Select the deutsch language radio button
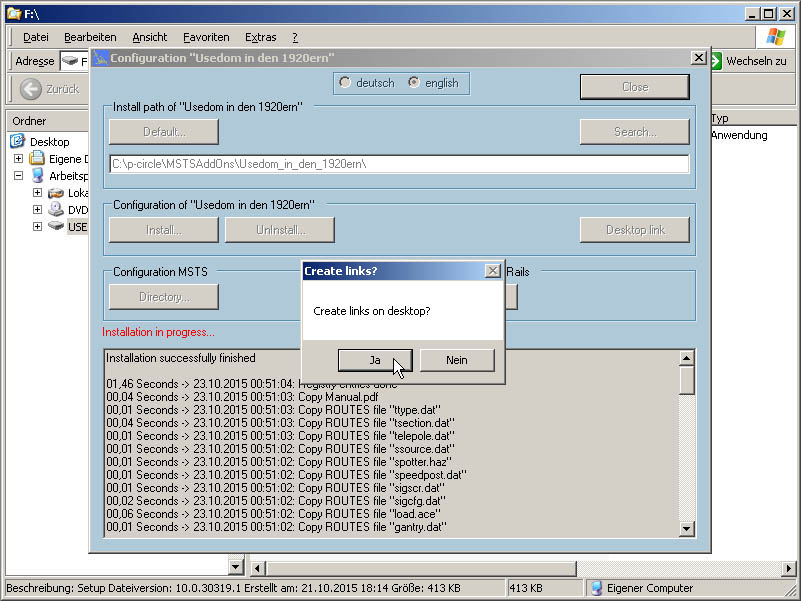 tap(346, 83)
